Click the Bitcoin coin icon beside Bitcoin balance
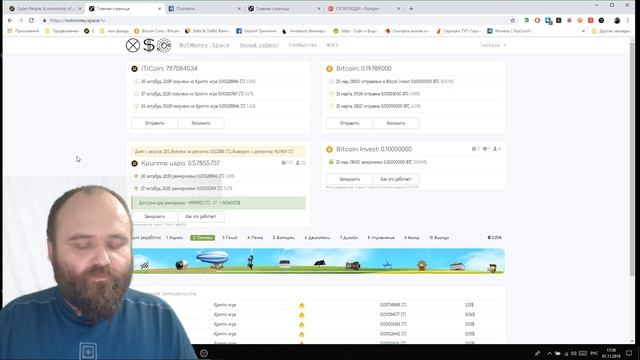This screenshot has width=640, height=360. click(x=329, y=69)
